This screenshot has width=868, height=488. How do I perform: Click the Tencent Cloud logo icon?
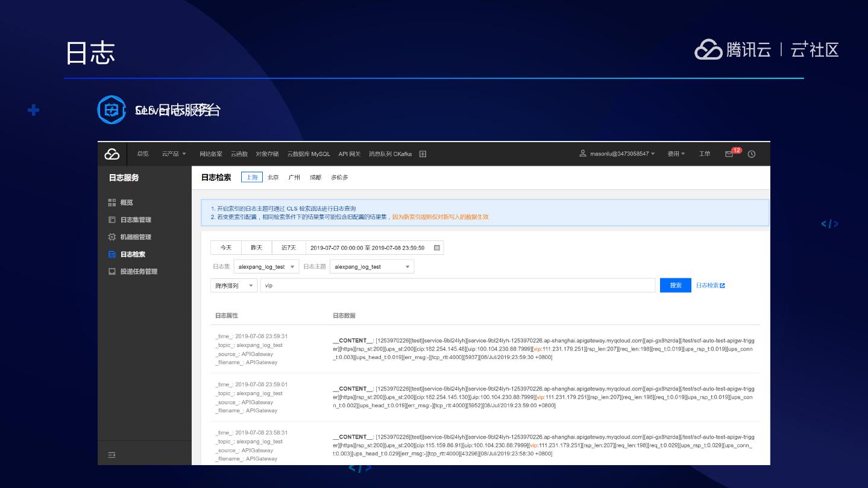112,154
